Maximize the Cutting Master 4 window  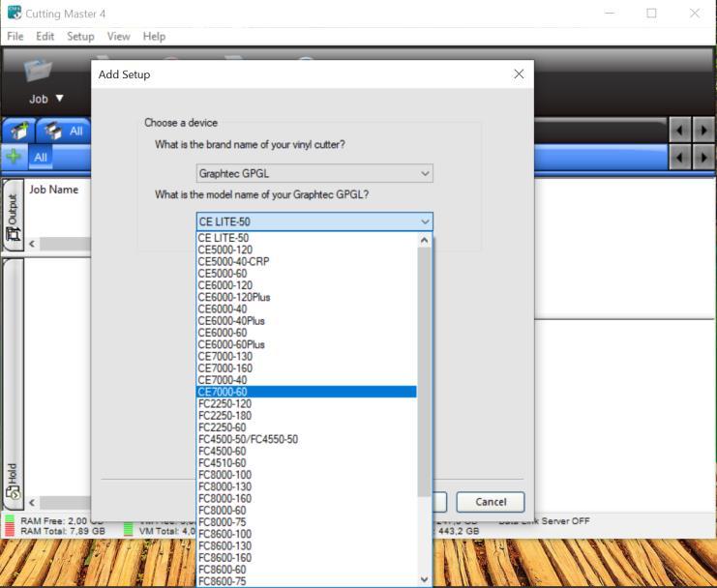click(651, 14)
